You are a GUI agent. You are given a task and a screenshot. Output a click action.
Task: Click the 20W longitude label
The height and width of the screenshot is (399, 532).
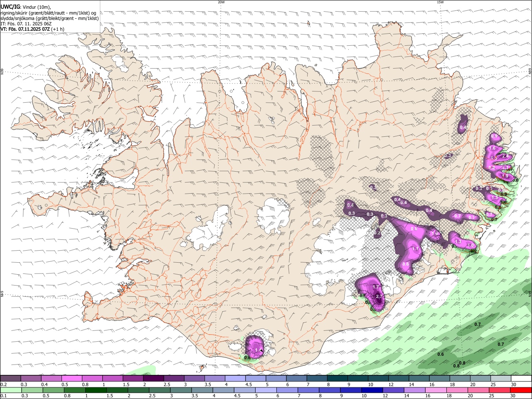point(221,2)
